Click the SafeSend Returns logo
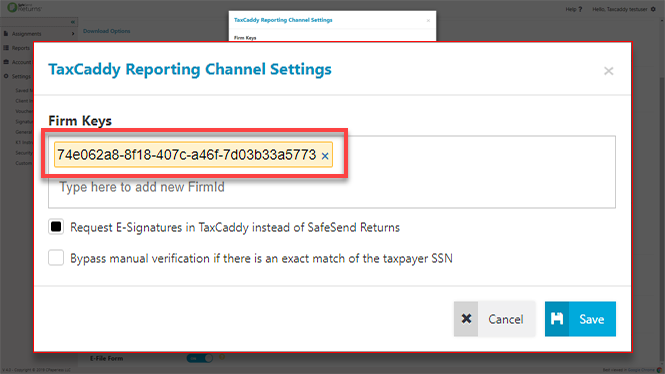The height and width of the screenshot is (374, 665). 25,8
